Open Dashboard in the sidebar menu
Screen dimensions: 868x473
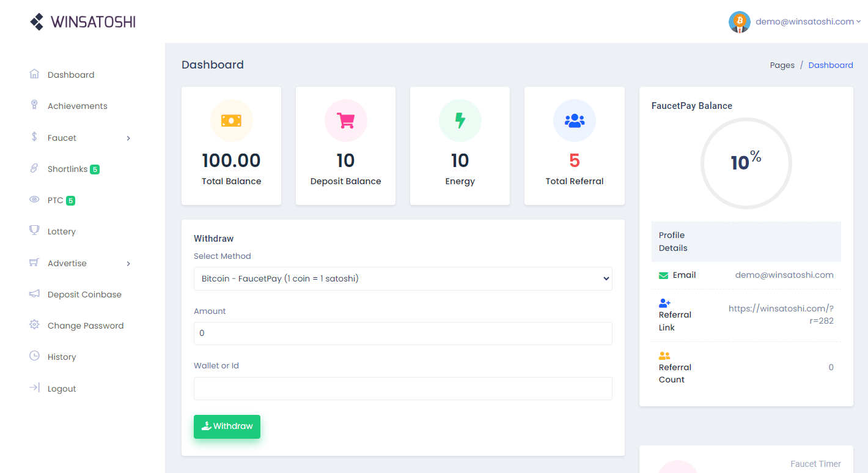pos(71,75)
